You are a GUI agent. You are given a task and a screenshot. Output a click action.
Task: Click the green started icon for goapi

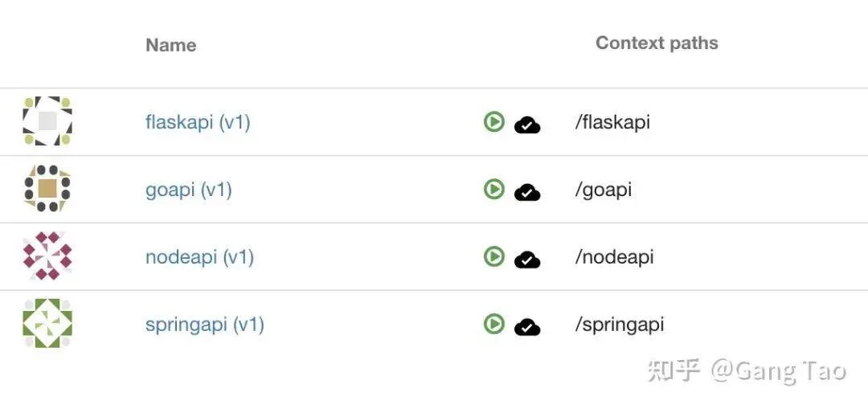point(493,189)
